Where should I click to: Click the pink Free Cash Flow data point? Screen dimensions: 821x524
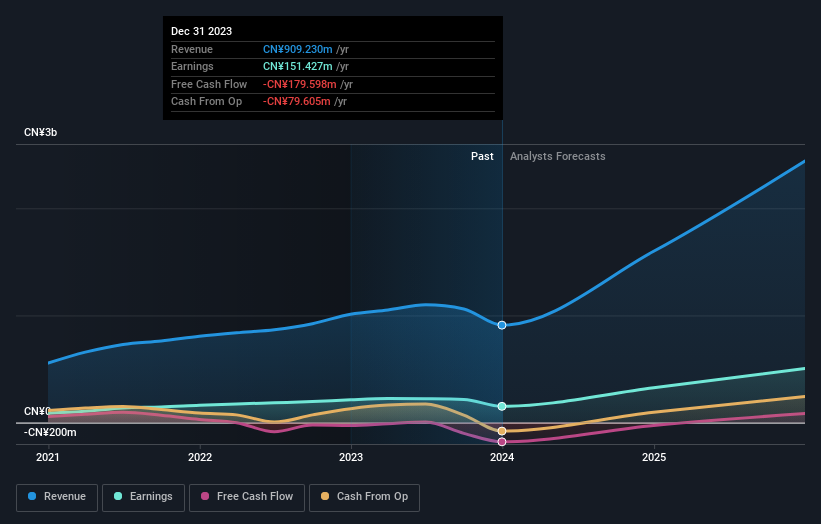[x=502, y=442]
